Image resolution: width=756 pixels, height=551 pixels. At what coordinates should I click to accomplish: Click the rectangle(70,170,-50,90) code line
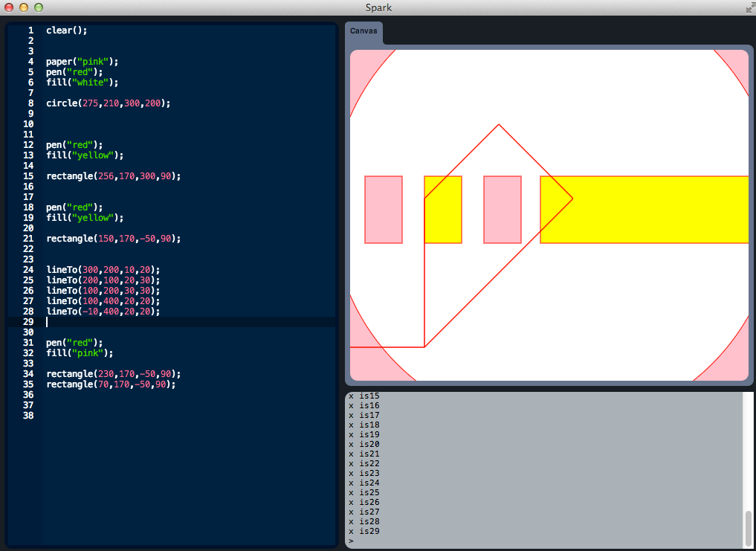(x=111, y=384)
